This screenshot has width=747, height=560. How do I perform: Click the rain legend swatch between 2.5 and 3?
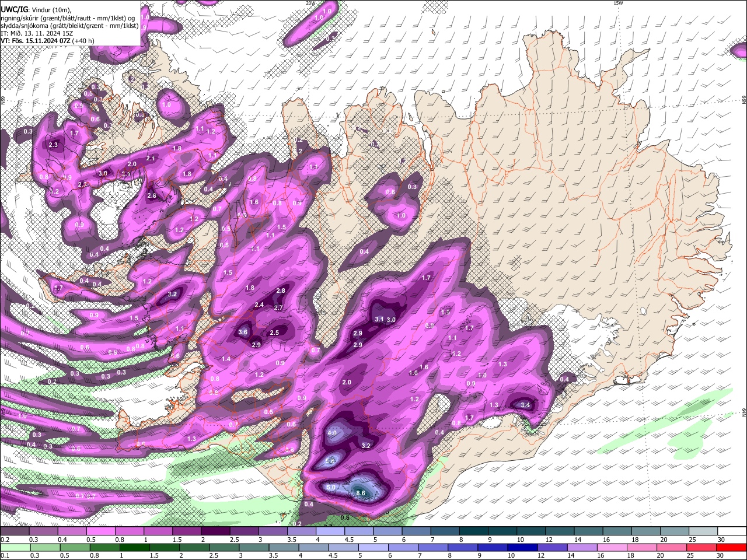(x=224, y=548)
